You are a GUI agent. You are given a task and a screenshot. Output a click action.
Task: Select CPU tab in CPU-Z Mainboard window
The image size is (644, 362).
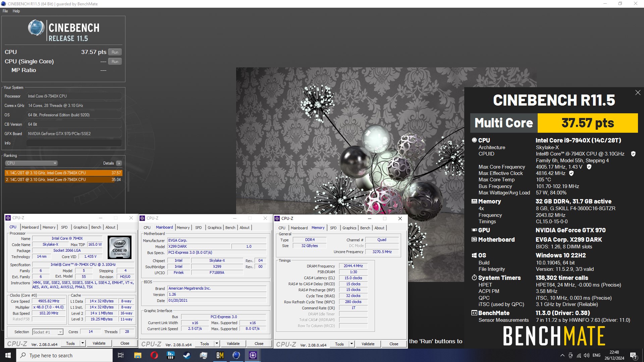(147, 228)
